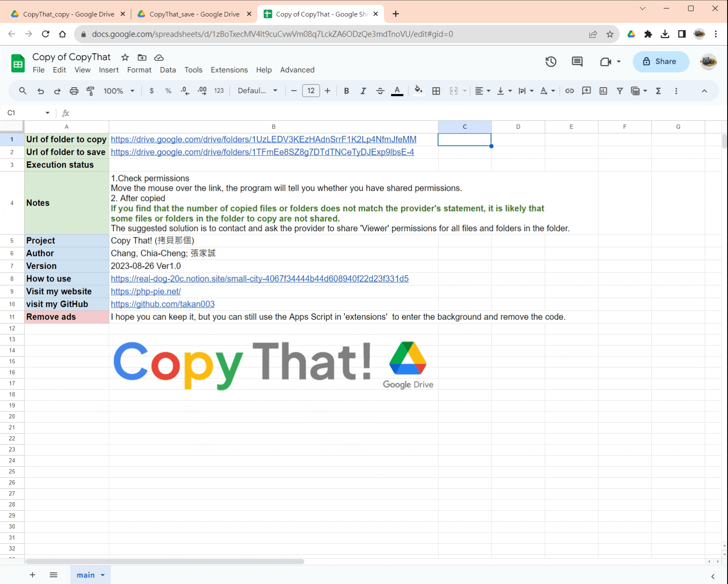Viewport: 728px width, 584px height.
Task: Decrease decimal places
Action: pyautogui.click(x=185, y=91)
